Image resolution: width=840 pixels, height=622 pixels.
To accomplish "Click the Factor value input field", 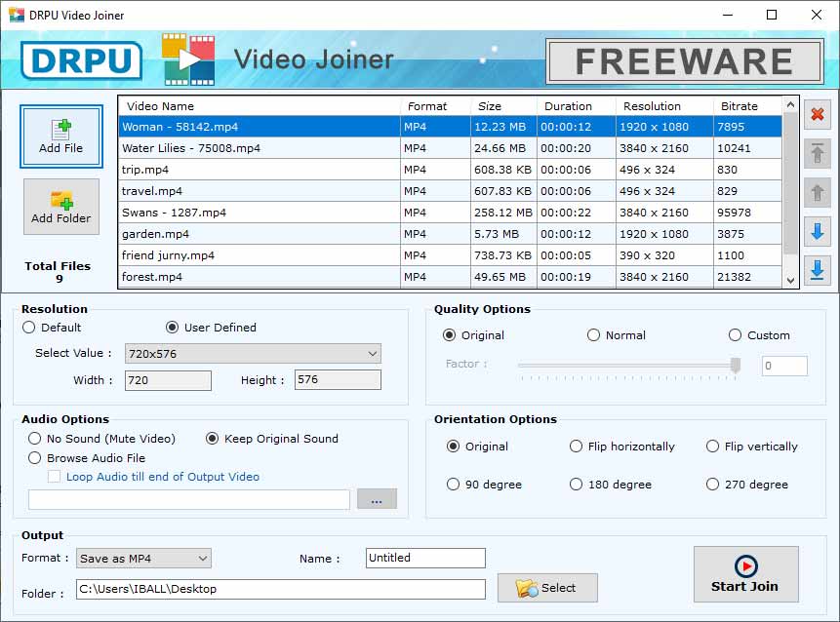I will (x=784, y=366).
